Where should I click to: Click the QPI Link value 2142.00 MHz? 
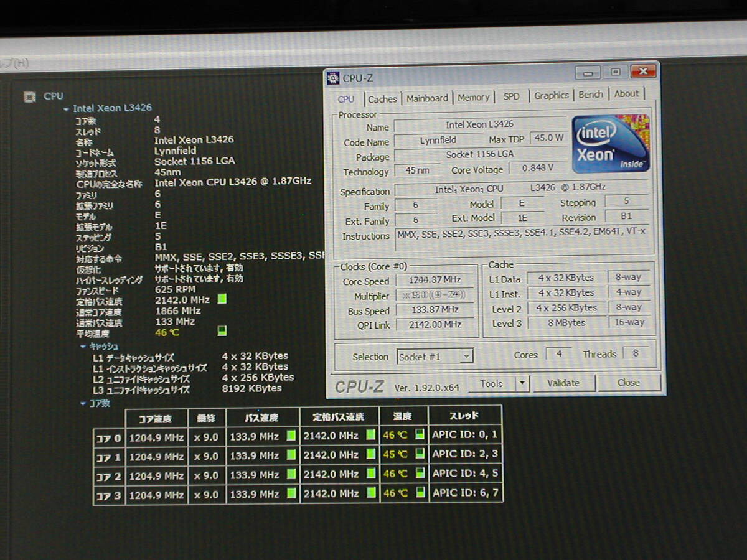click(x=435, y=325)
